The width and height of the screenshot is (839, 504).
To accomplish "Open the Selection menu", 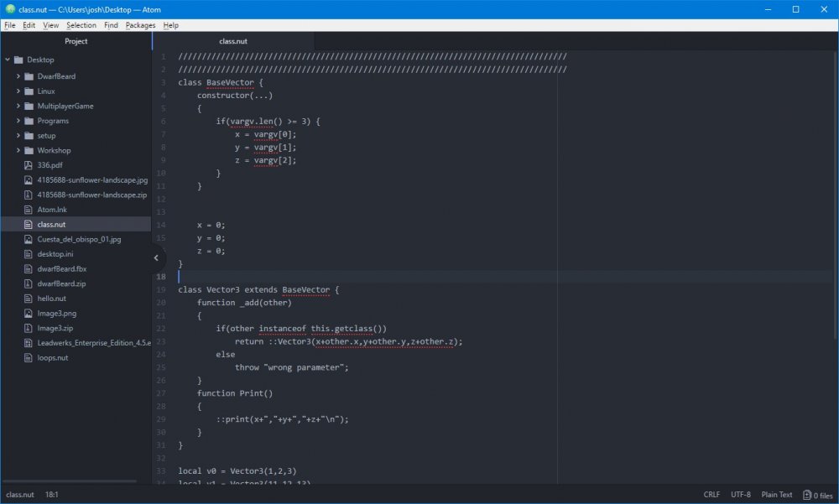I will 81,25.
